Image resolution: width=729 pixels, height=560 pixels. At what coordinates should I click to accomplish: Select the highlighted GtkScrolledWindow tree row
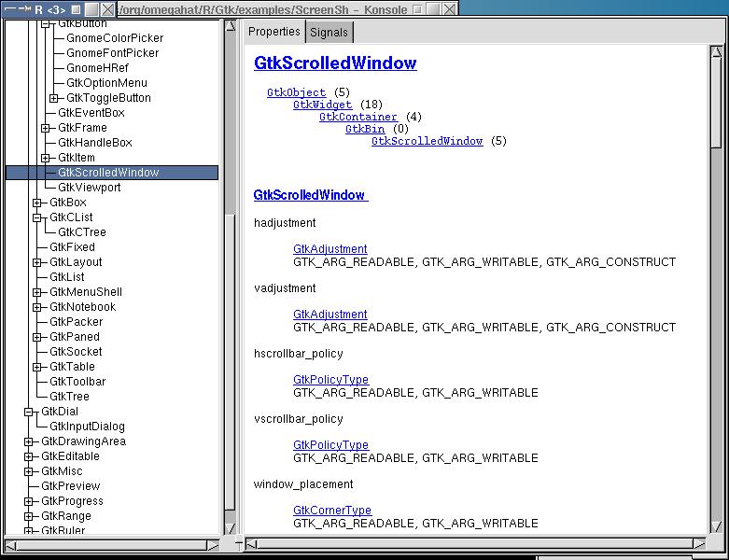[112, 173]
